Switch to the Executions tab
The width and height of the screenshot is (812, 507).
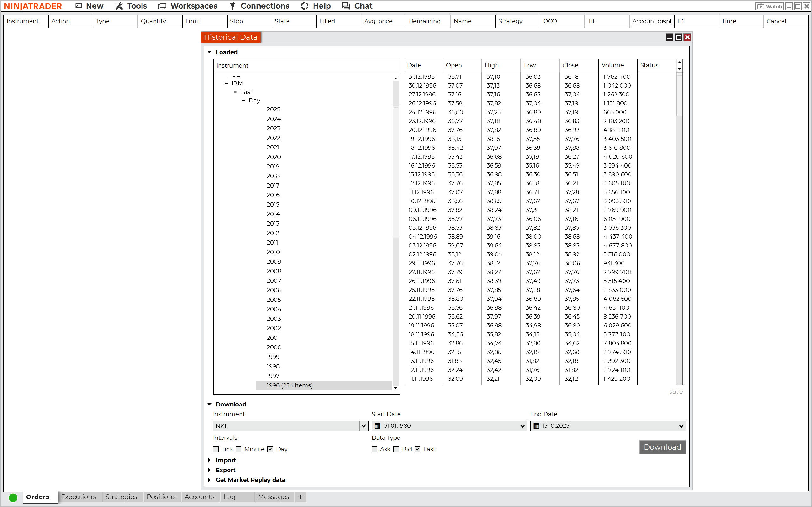(x=78, y=497)
